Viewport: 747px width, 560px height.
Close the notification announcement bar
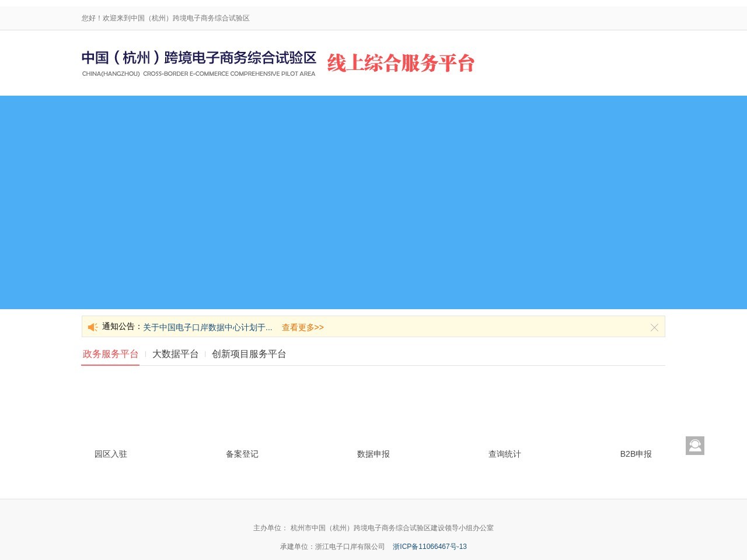click(654, 328)
